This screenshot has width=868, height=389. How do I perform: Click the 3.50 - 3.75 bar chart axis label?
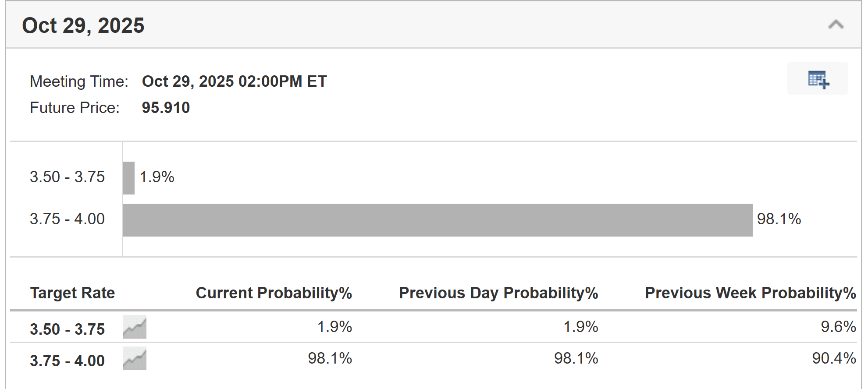68,177
